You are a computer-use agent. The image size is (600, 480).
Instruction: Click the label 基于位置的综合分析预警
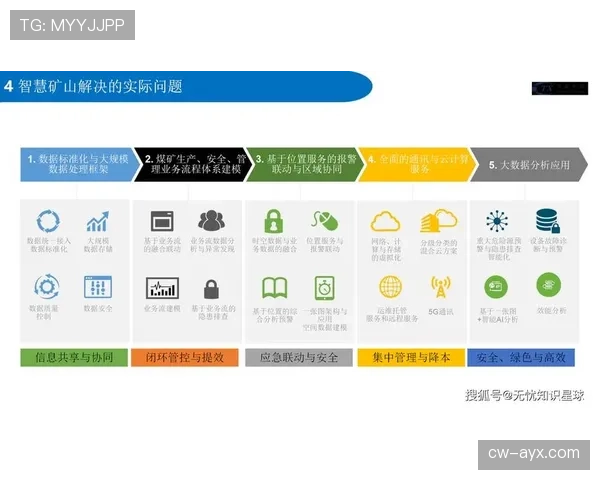click(274, 315)
